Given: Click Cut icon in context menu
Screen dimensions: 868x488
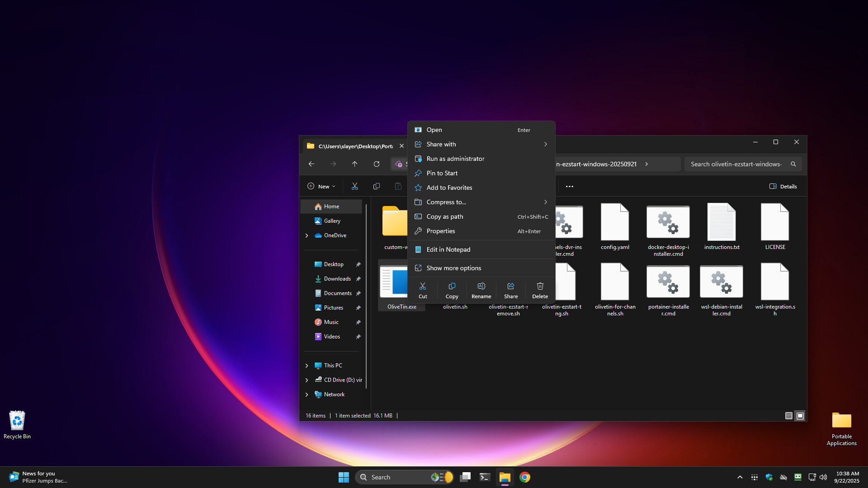Looking at the screenshot, I should pyautogui.click(x=423, y=290).
